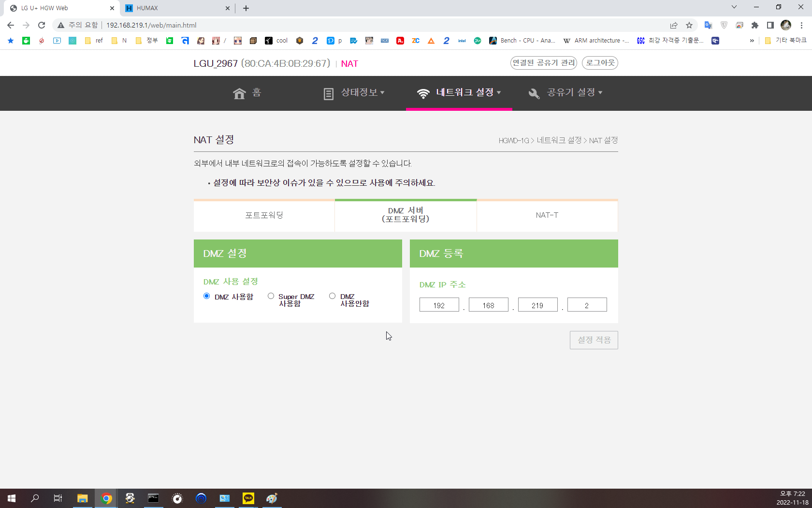The width and height of the screenshot is (812, 508).
Task: Expand the 상태정보 menu
Action: tap(354, 93)
